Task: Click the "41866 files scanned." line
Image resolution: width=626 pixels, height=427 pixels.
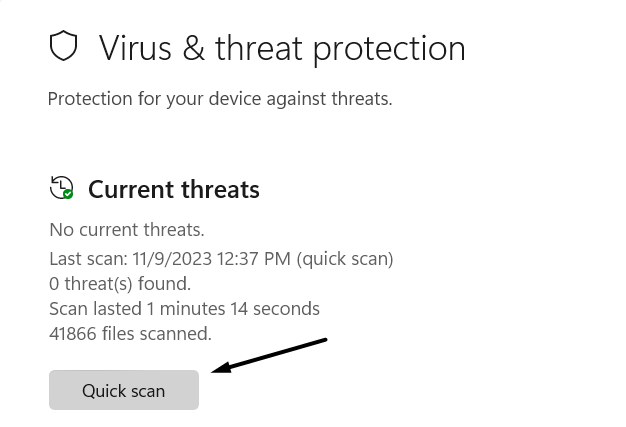Action: coord(130,333)
